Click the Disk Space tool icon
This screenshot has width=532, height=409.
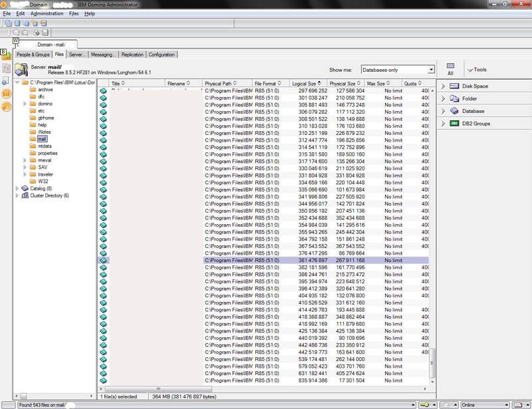pos(454,86)
